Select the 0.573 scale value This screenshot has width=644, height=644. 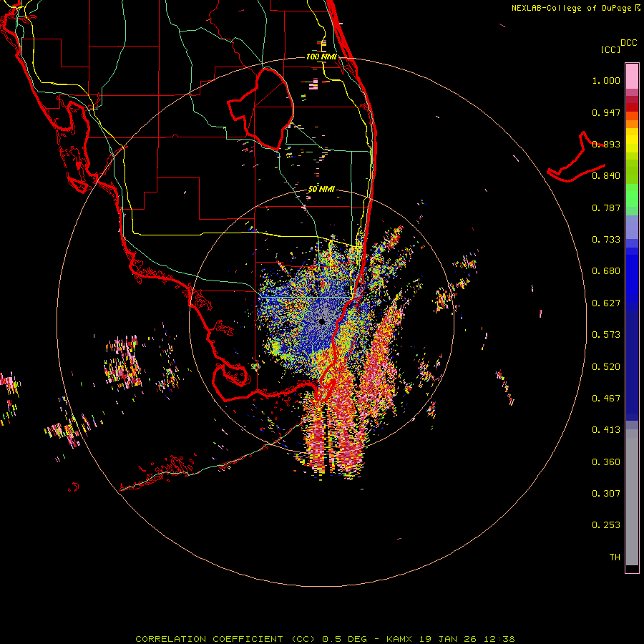(606, 335)
